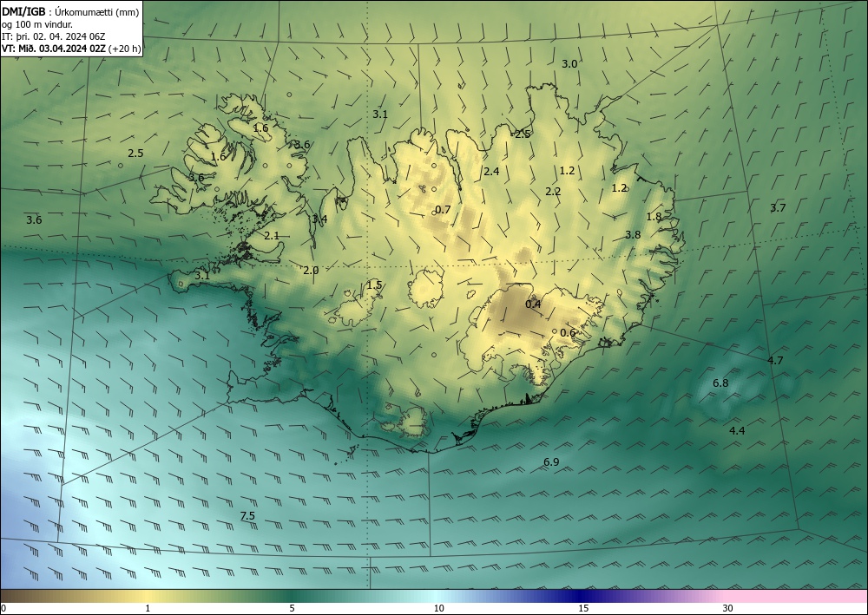
Task: Click the '15' label on the colour scale
Action: (x=583, y=608)
